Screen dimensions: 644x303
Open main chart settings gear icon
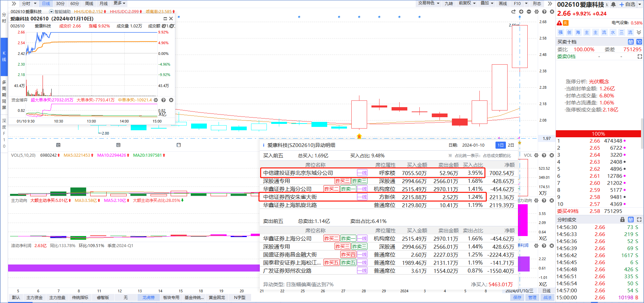coord(536,12)
